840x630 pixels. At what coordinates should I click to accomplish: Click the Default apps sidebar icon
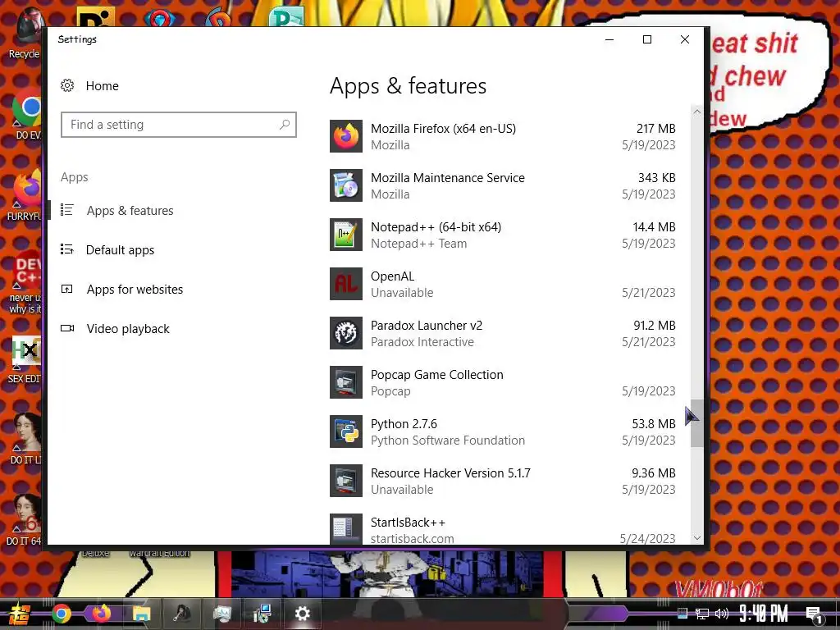[67, 249]
